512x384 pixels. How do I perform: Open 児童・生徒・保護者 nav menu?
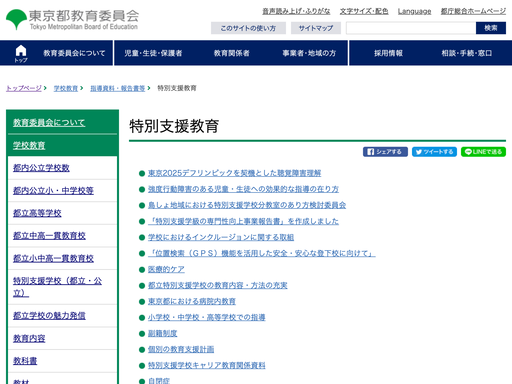[153, 53]
